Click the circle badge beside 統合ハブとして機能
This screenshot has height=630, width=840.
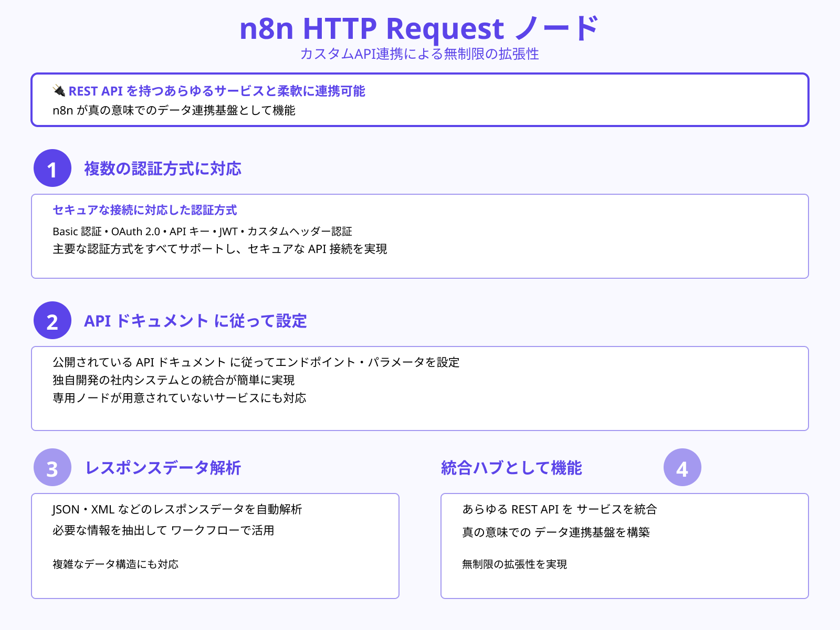(x=682, y=468)
